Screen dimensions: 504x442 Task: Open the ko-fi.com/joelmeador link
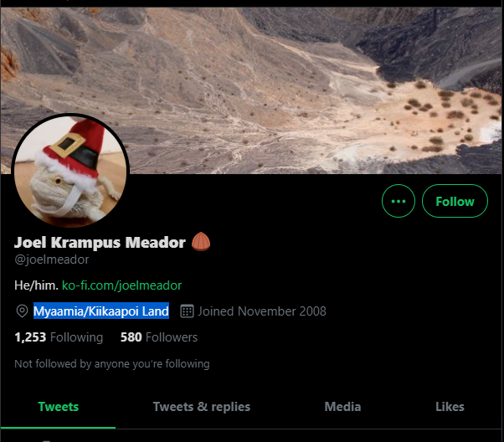coord(122,285)
